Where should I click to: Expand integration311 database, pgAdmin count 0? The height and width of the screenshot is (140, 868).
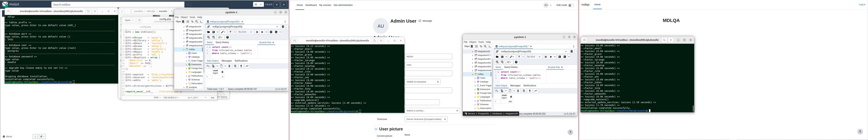pyautogui.click(x=184, y=30)
